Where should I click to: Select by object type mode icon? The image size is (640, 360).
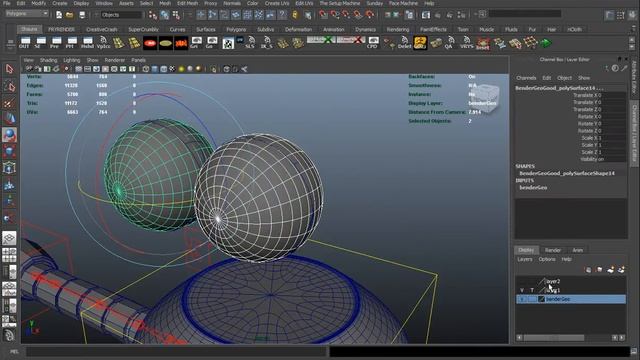point(164,15)
